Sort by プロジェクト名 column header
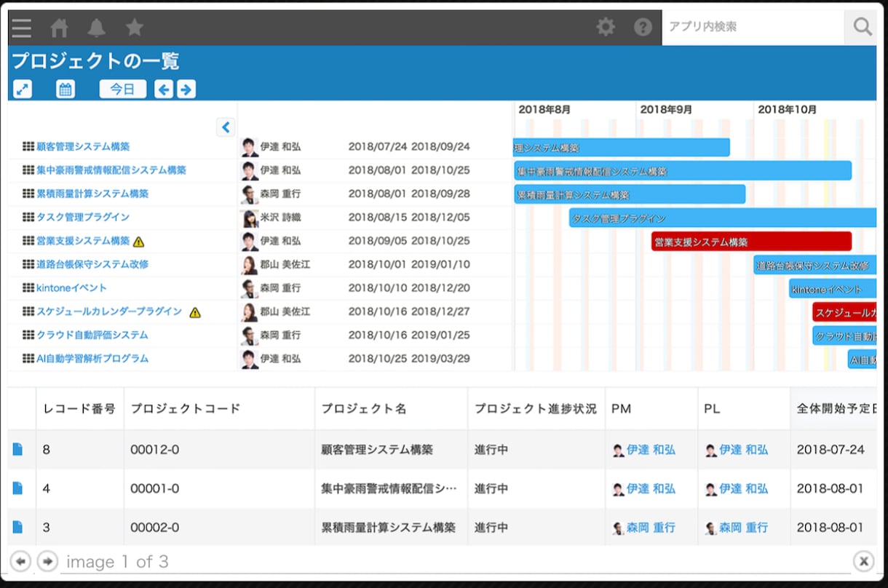Image resolution: width=888 pixels, height=588 pixels. tap(391, 408)
